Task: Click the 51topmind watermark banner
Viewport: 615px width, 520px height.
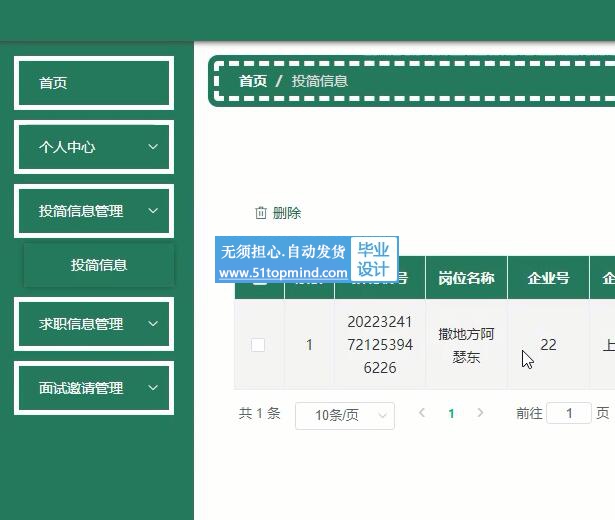Action: tap(307, 260)
